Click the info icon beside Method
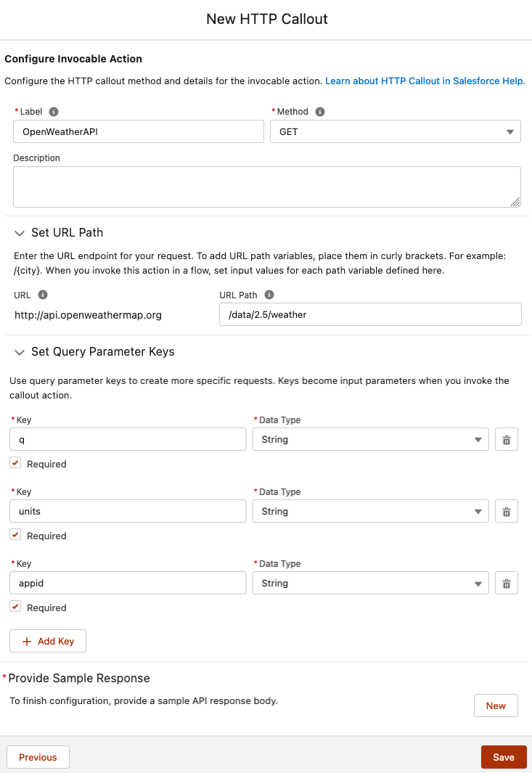Image resolution: width=532 pixels, height=773 pixels. (x=320, y=112)
